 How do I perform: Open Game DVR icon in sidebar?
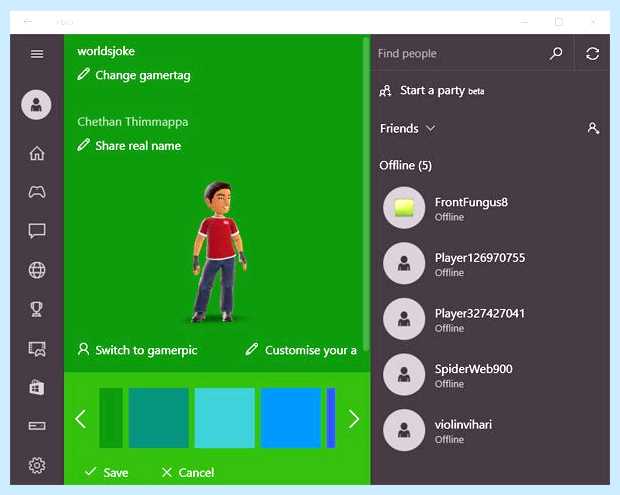37,349
